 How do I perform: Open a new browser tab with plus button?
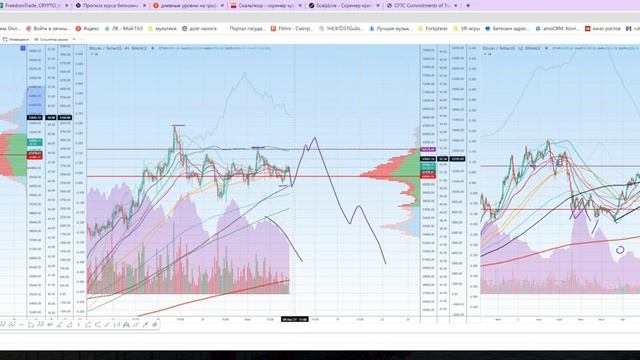pyautogui.click(x=468, y=6)
